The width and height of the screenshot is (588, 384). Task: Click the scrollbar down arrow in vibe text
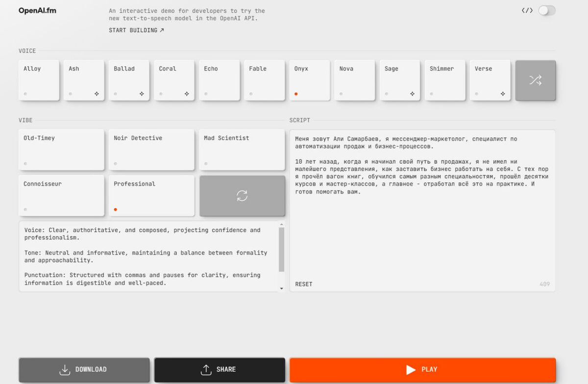(281, 288)
